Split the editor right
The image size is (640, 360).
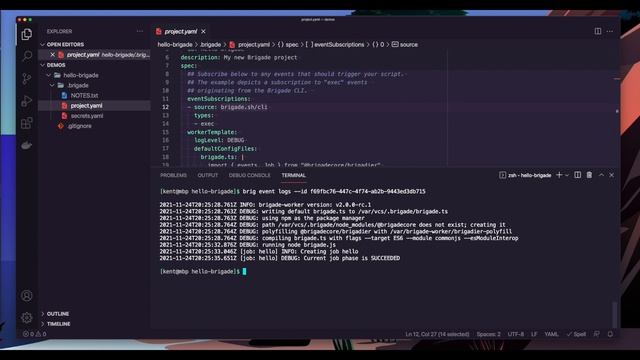point(598,31)
